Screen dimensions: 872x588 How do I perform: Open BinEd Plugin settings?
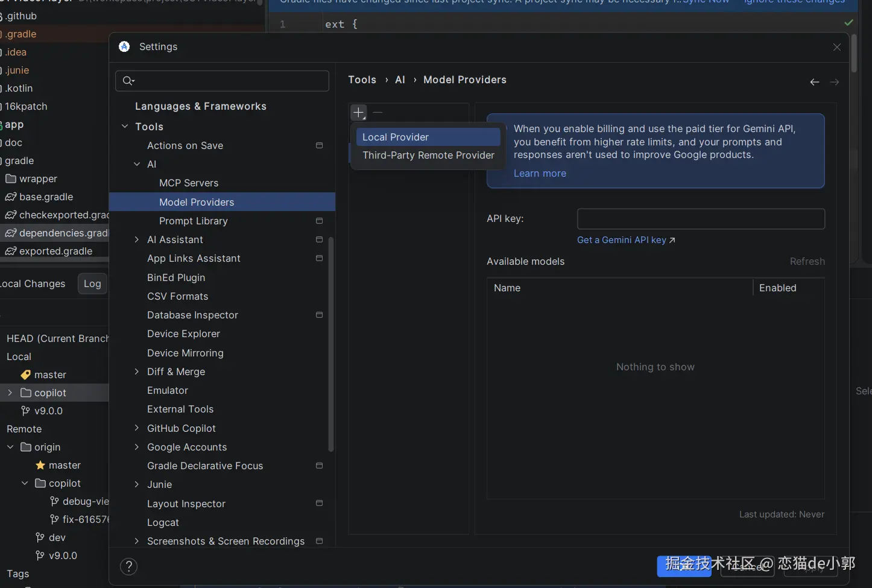(176, 277)
